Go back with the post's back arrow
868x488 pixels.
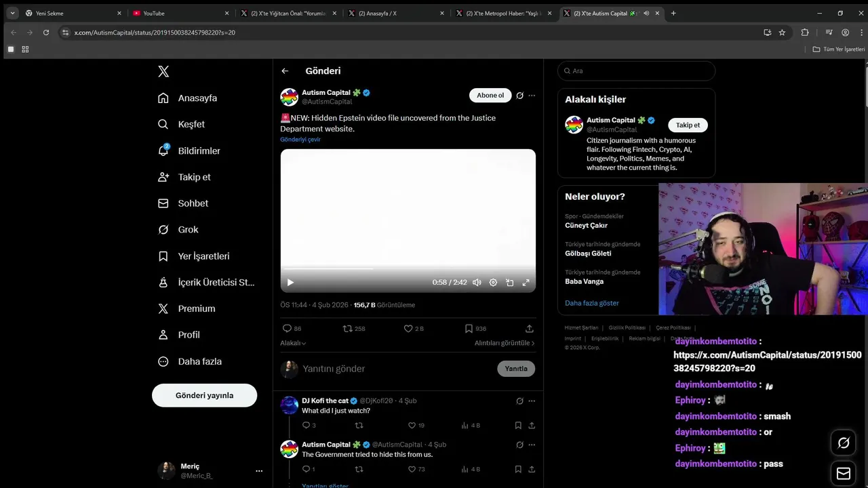285,70
